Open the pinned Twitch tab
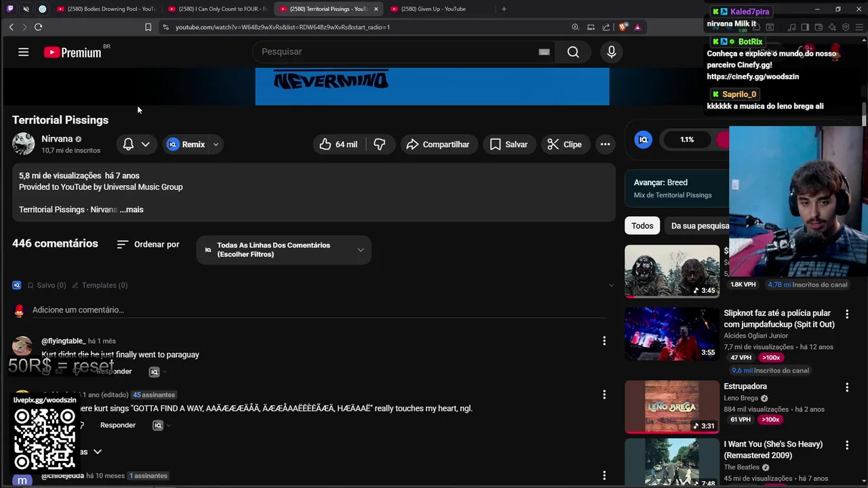This screenshot has width=868, height=488. (9, 9)
